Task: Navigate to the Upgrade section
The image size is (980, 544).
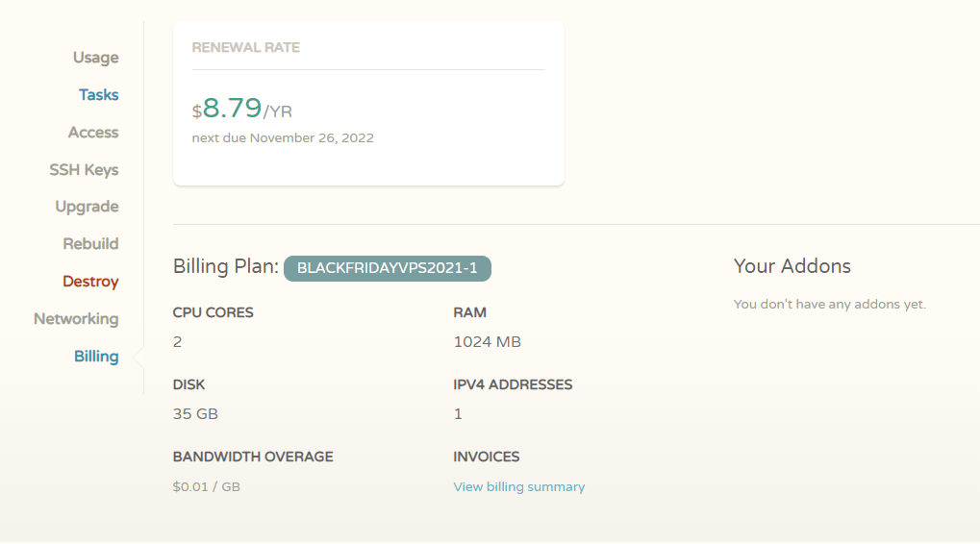Action: pos(87,207)
